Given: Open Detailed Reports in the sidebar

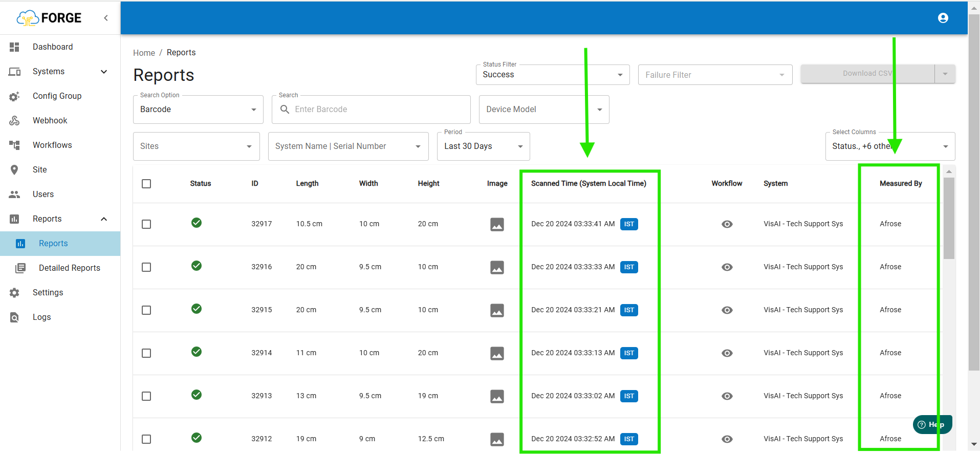Looking at the screenshot, I should (69, 268).
